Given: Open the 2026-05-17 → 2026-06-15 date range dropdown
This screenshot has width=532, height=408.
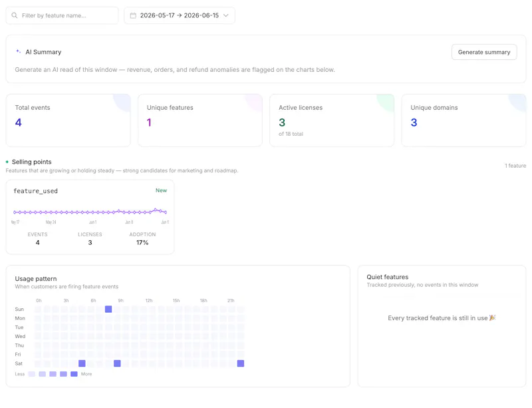Looking at the screenshot, I should click(x=180, y=15).
